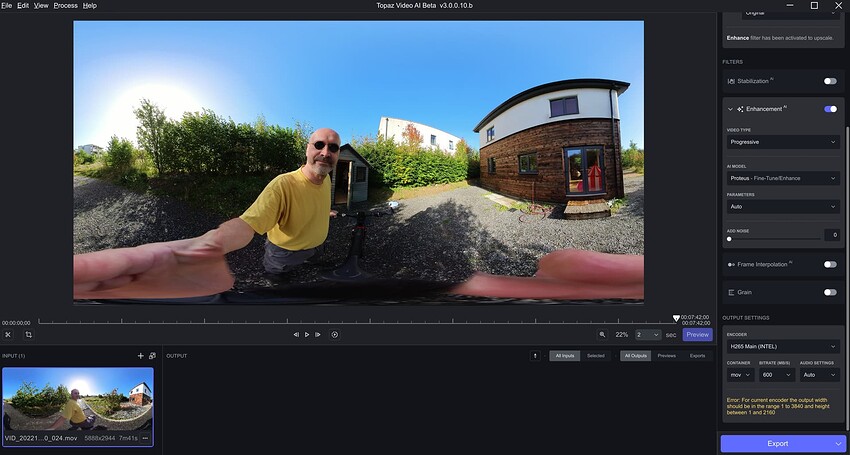Switch on the Grain filter
Image resolution: width=850 pixels, height=455 pixels.
[x=830, y=292]
